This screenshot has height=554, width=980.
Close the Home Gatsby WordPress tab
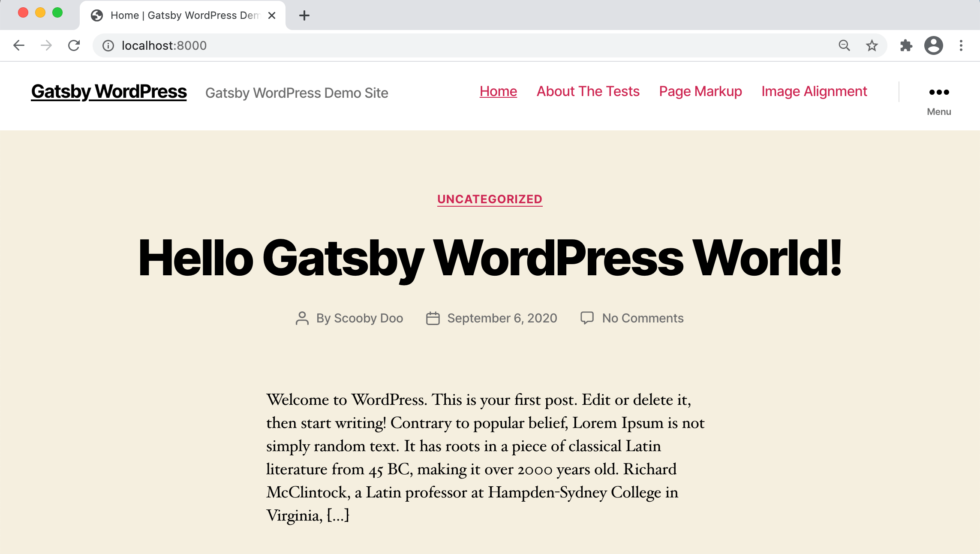click(x=272, y=15)
